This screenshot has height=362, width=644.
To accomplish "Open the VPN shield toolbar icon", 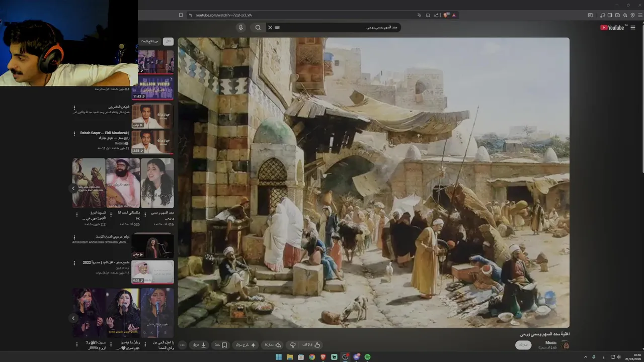I will 632,15.
